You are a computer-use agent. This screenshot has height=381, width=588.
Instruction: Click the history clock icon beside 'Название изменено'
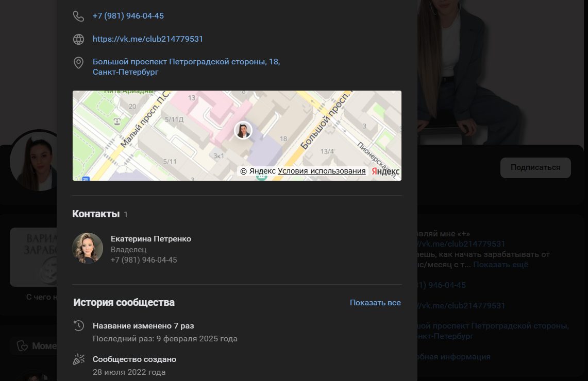click(78, 325)
